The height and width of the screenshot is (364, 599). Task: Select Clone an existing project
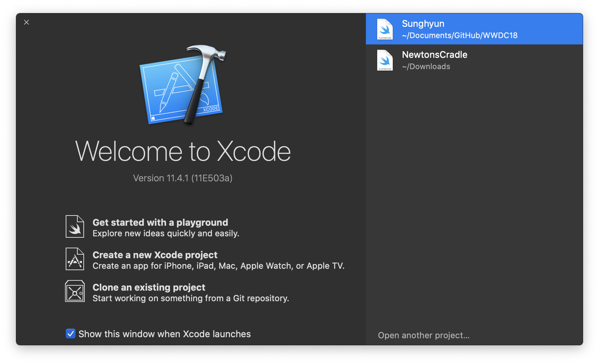pyautogui.click(x=149, y=287)
